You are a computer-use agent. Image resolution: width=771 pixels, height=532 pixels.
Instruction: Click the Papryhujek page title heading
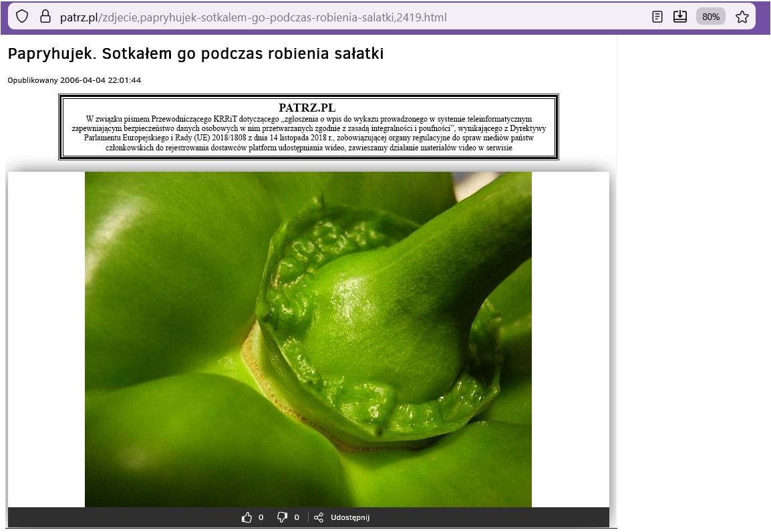[x=196, y=54]
